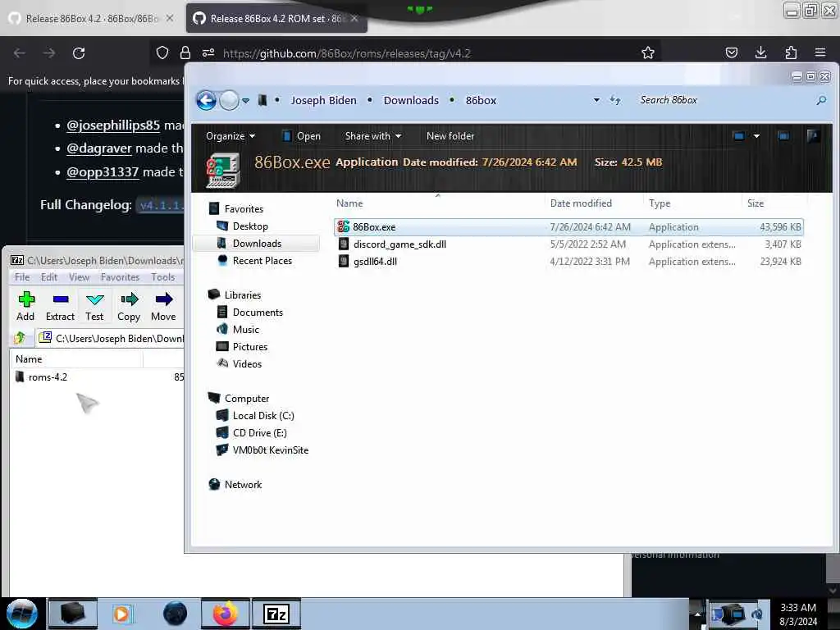The width and height of the screenshot is (840, 630).
Task: Select the gsdll64.dll file
Action: tap(568, 262)
